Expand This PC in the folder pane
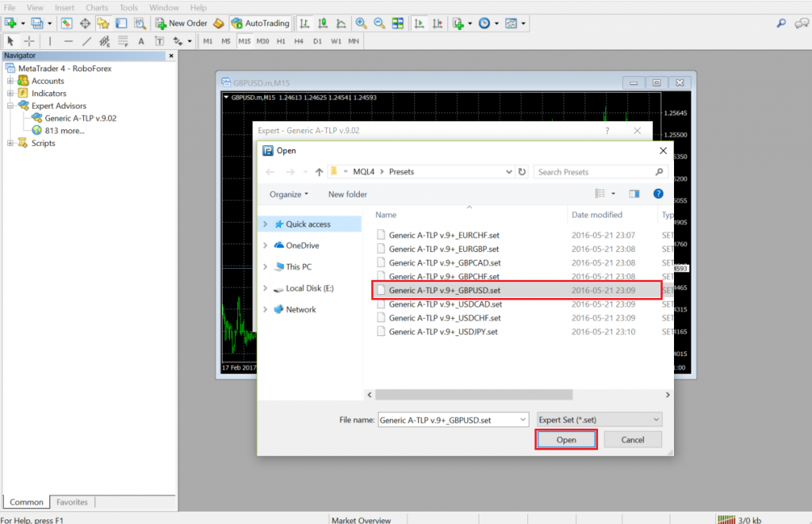Screen dimensions: 812x524 [266, 266]
